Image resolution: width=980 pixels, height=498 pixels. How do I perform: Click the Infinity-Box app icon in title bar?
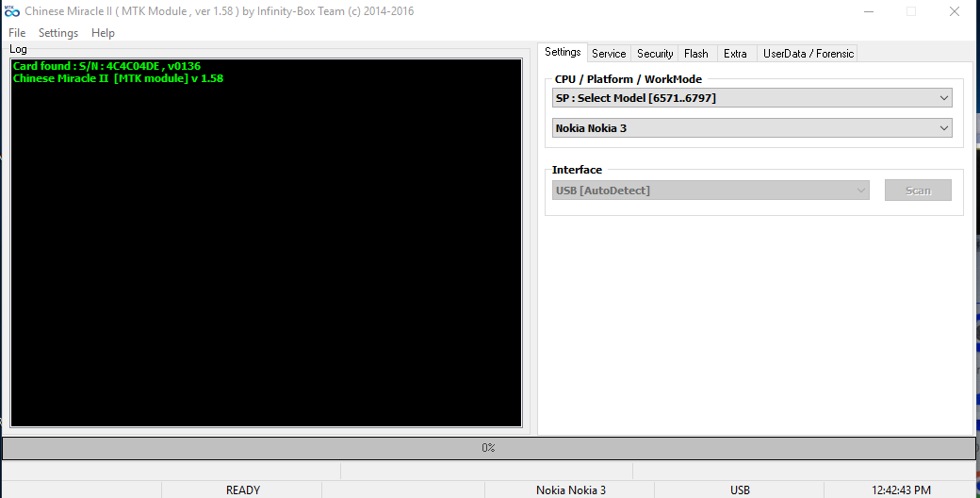(x=12, y=11)
